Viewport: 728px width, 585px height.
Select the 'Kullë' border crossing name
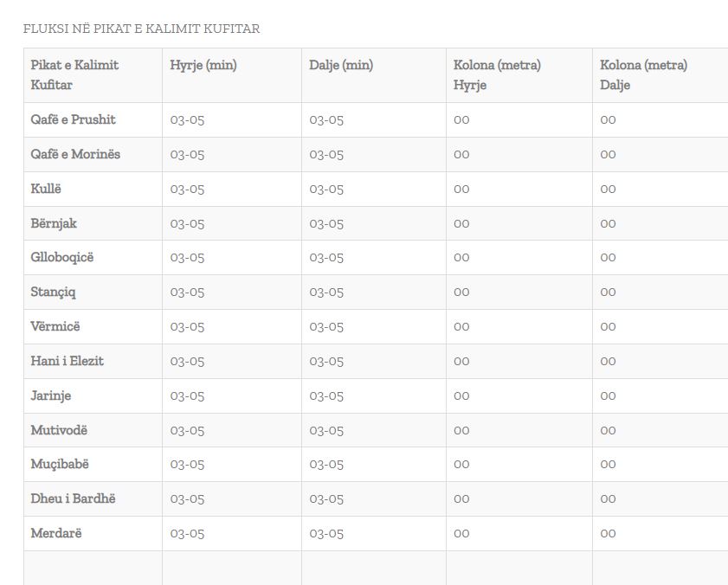pos(47,189)
